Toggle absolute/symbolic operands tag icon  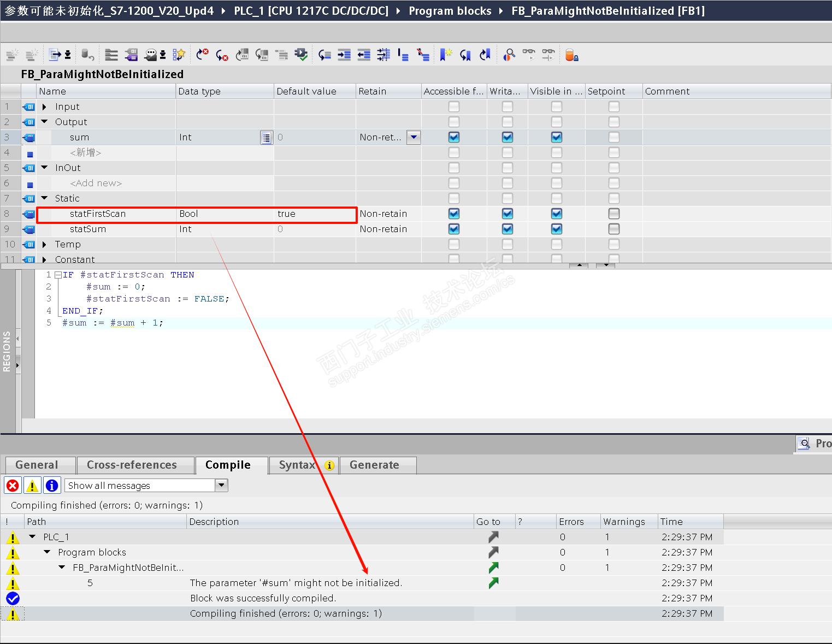[x=131, y=55]
